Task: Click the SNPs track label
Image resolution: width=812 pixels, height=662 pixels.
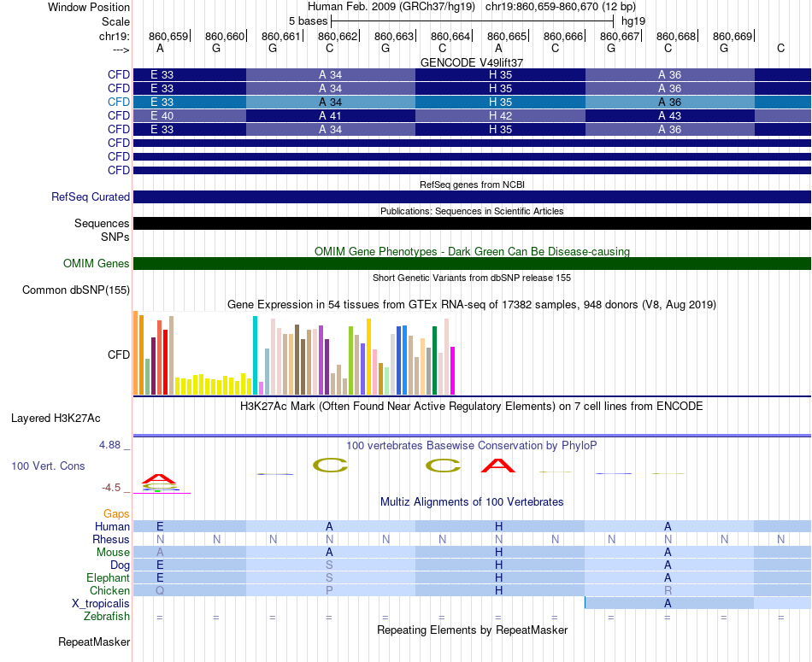Action: [115, 237]
